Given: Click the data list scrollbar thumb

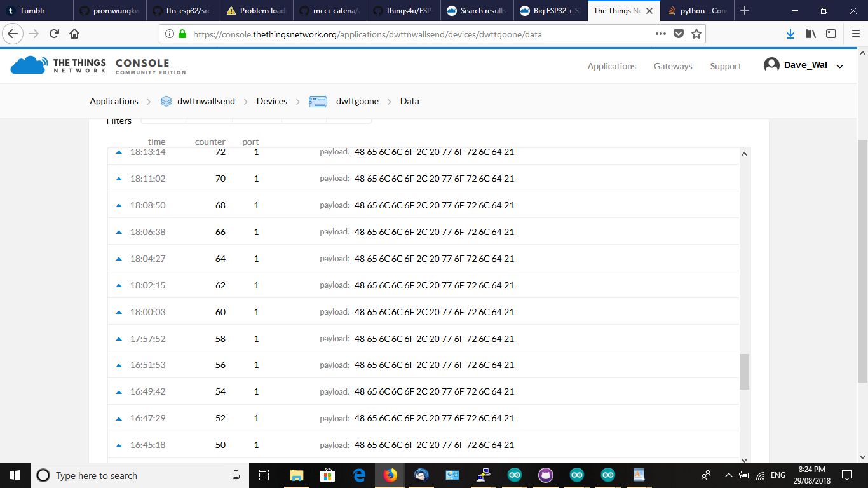Looking at the screenshot, I should click(745, 372).
